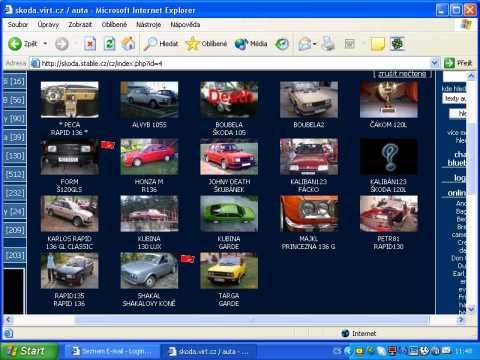This screenshot has height=360, width=480.
Task: Open the Média toolbar button
Action: click(x=251, y=44)
